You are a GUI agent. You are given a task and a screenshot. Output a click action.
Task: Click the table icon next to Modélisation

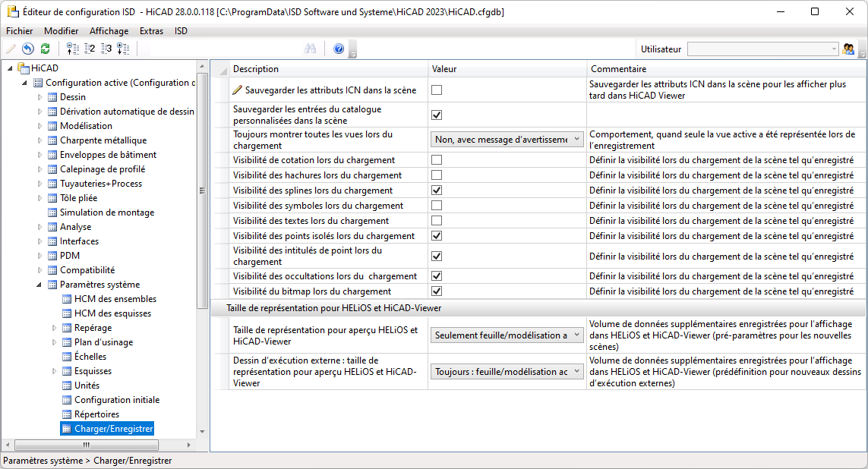point(52,126)
